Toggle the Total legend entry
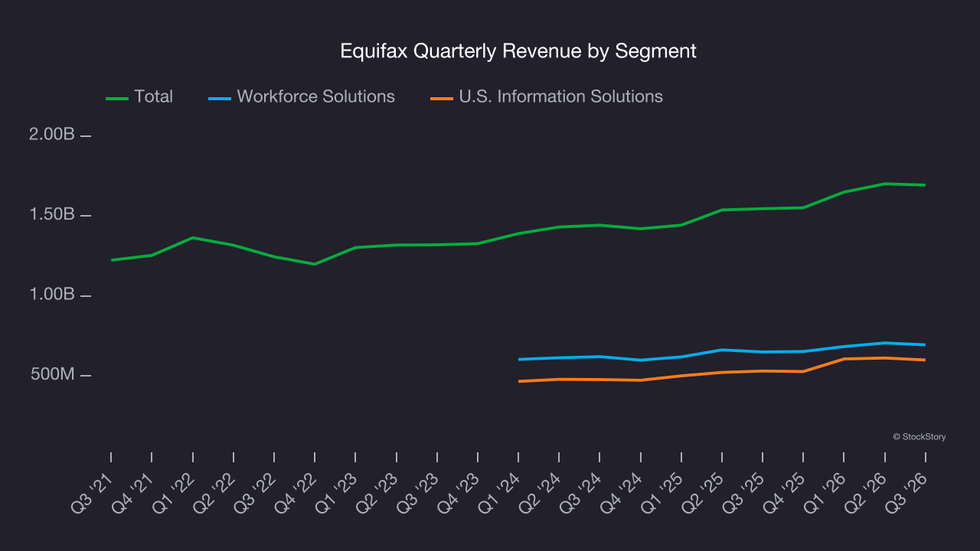Image resolution: width=980 pixels, height=551 pixels. point(140,97)
